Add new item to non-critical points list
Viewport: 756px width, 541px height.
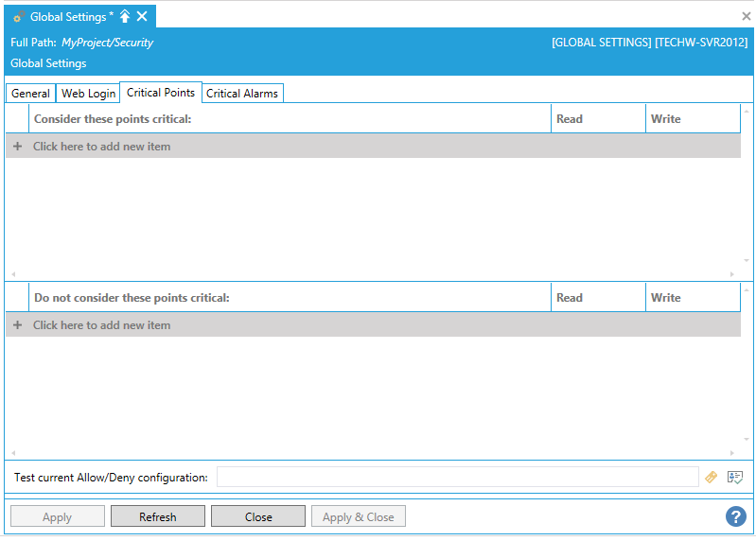[x=102, y=325]
